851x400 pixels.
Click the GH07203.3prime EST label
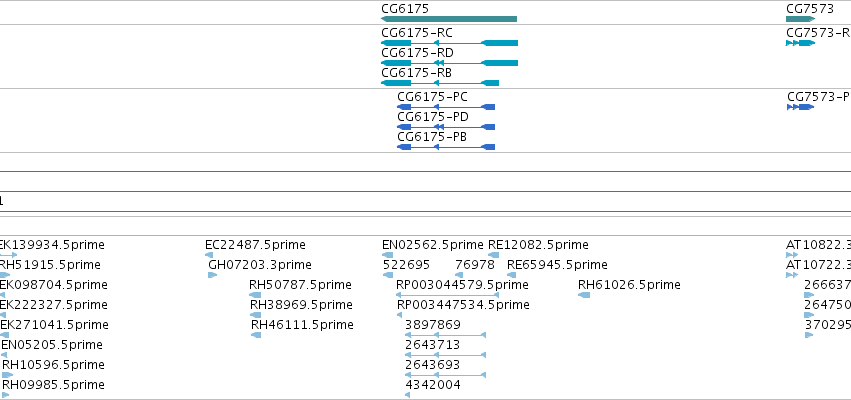(x=260, y=265)
